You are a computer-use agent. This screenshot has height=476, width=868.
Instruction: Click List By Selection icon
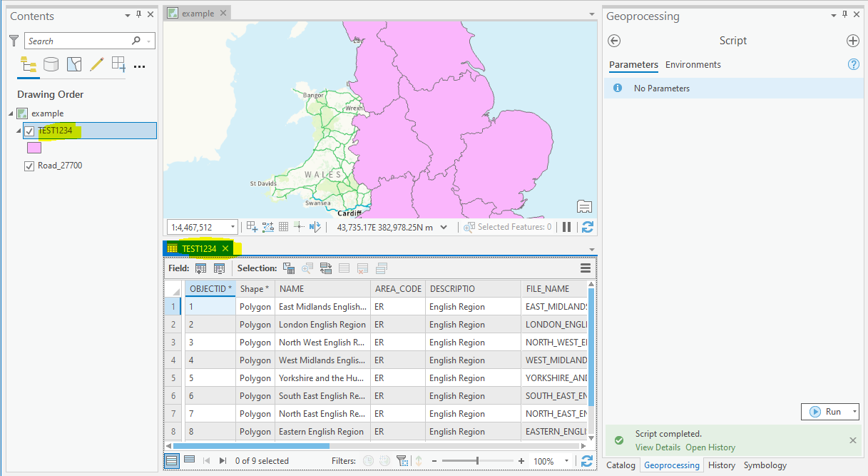coord(73,65)
